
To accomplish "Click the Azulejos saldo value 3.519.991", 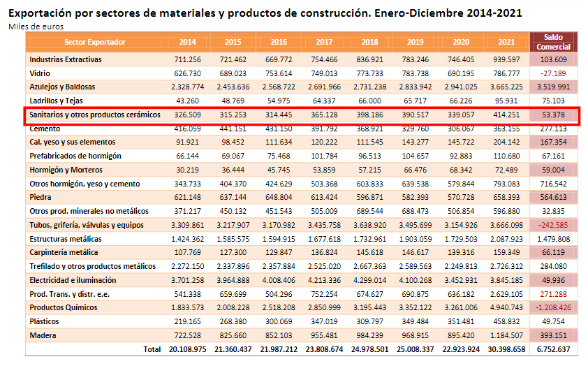I will (x=553, y=87).
